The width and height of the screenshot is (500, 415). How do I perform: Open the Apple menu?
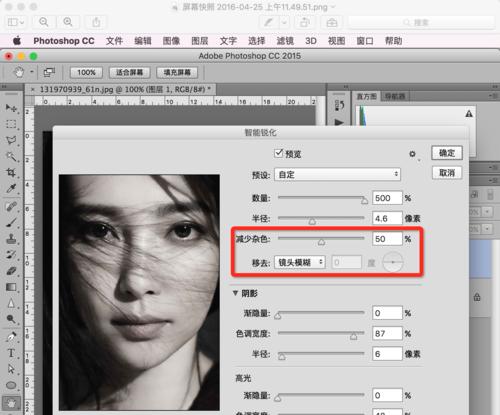click(x=17, y=41)
